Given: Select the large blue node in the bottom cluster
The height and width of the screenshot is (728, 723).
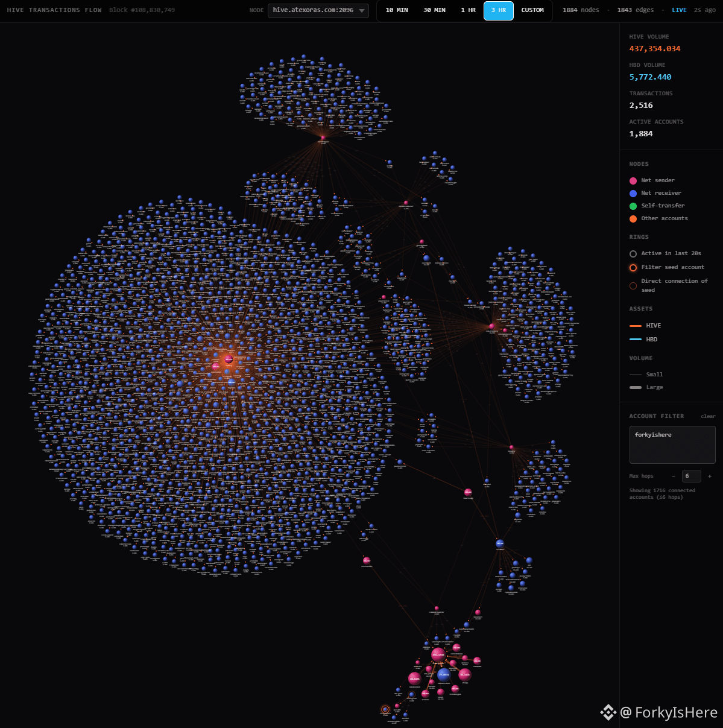Looking at the screenshot, I should click(x=444, y=674).
